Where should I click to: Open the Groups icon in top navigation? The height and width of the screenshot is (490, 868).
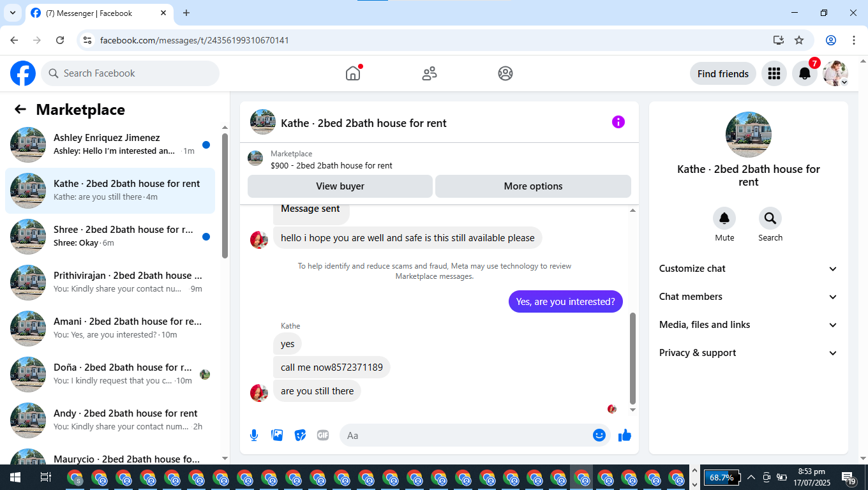pos(505,73)
